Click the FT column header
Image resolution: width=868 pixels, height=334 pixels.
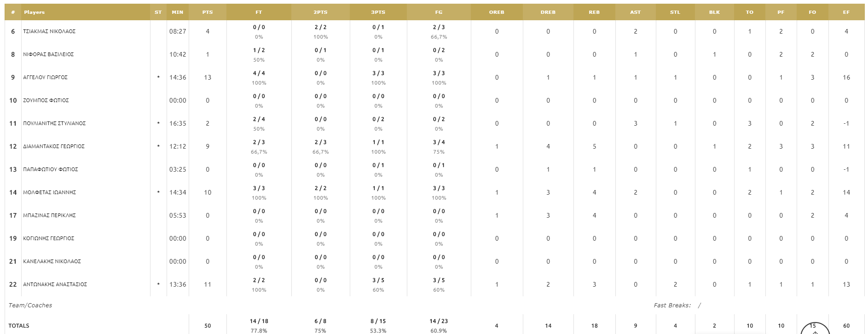(259, 12)
